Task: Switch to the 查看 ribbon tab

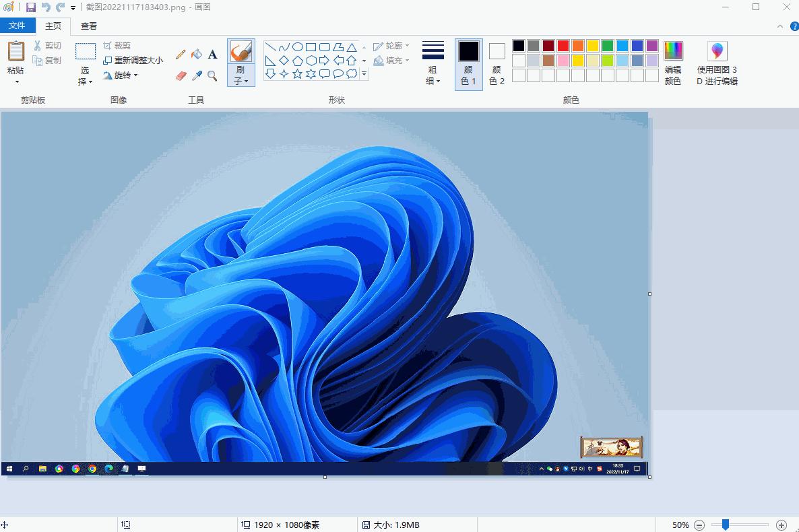Action: click(x=88, y=26)
